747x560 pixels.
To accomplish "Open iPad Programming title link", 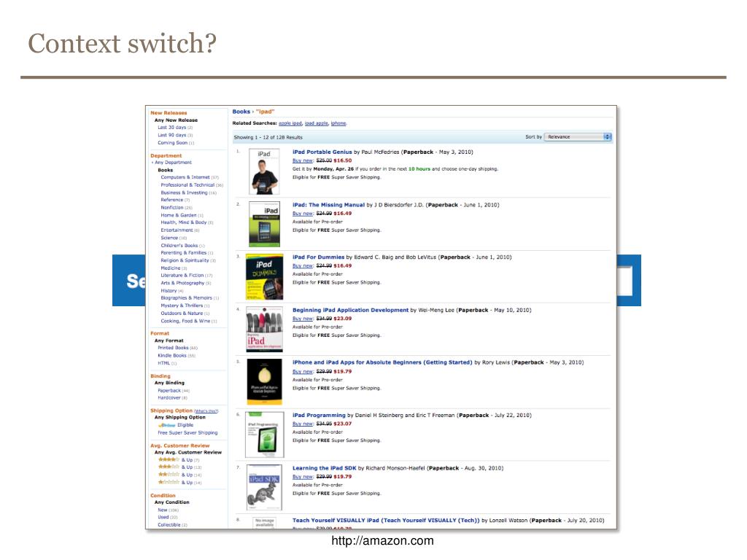I will click(319, 415).
